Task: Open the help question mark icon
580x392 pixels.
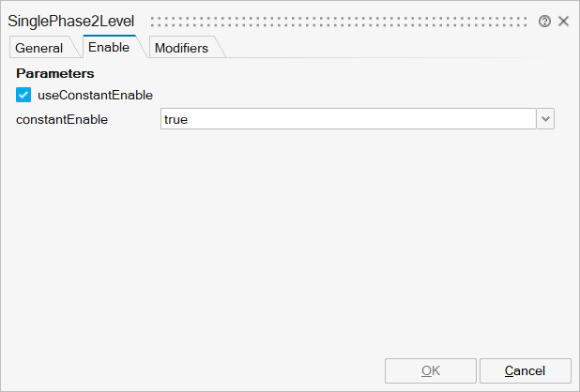Action: (x=544, y=21)
